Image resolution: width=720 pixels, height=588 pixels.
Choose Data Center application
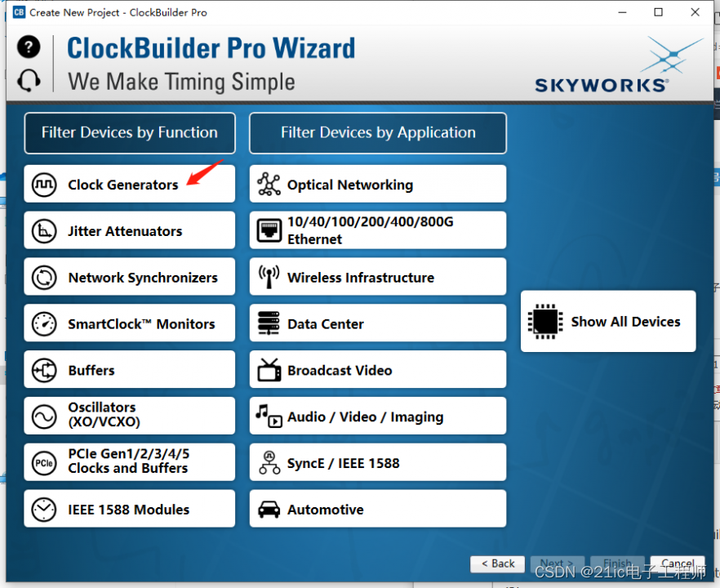pyautogui.click(x=378, y=323)
